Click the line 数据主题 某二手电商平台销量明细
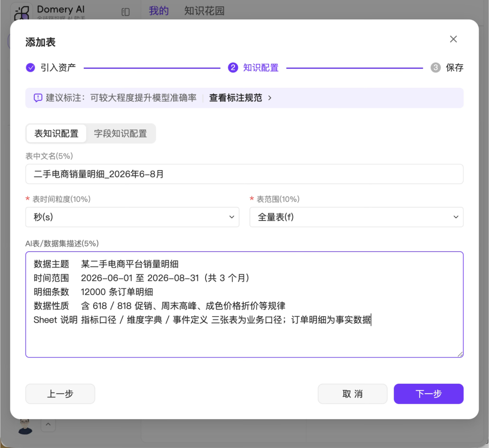Viewport: 489px width, 448px height. click(106, 264)
